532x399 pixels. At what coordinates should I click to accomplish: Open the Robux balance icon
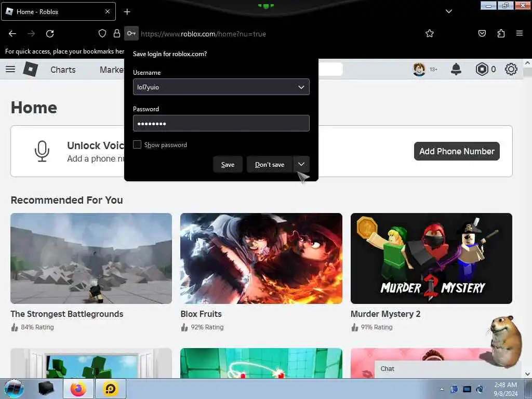tap(482, 69)
